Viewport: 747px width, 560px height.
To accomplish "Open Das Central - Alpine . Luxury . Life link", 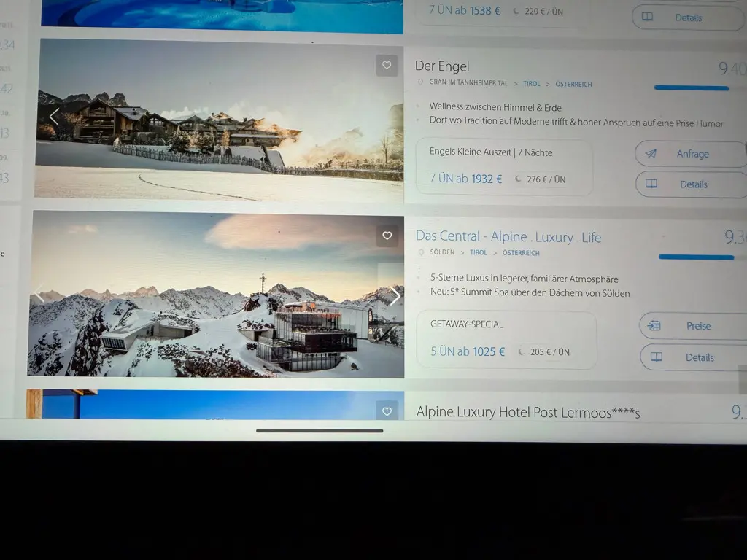I will click(508, 236).
